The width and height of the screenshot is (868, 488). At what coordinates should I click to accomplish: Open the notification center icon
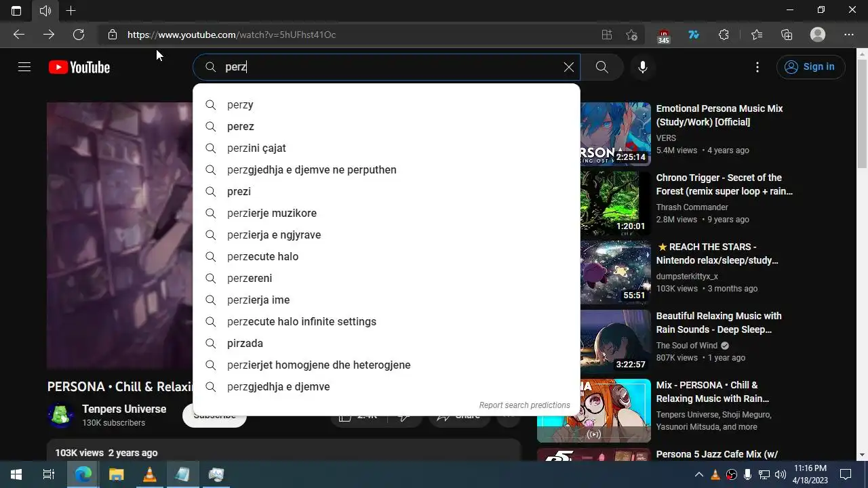(846, 474)
